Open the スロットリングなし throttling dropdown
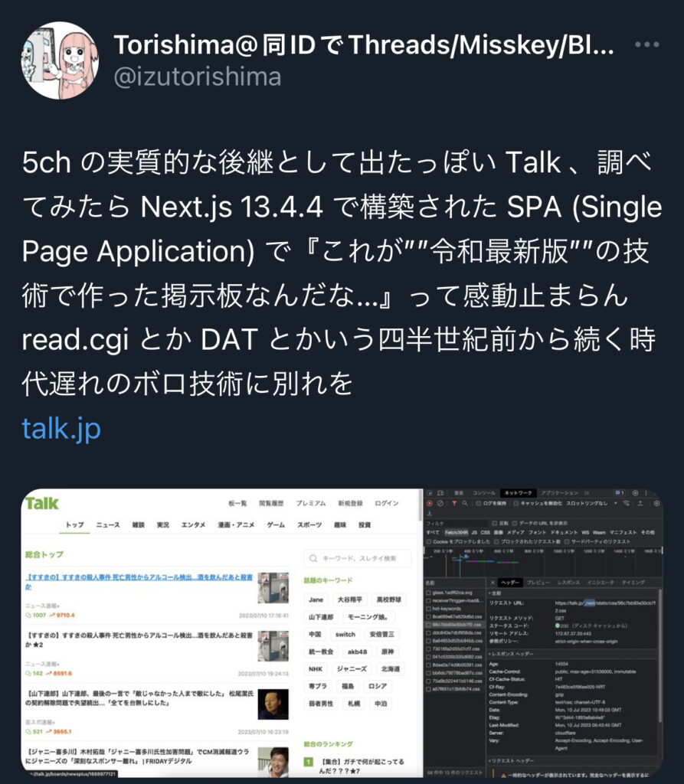The image size is (684, 784). coord(592,504)
